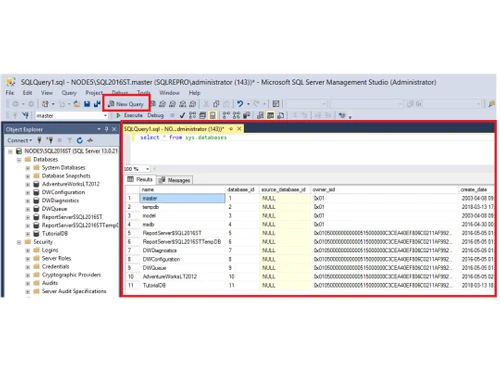Switch to the Messages tab
500x375 pixels.
[x=175, y=180]
